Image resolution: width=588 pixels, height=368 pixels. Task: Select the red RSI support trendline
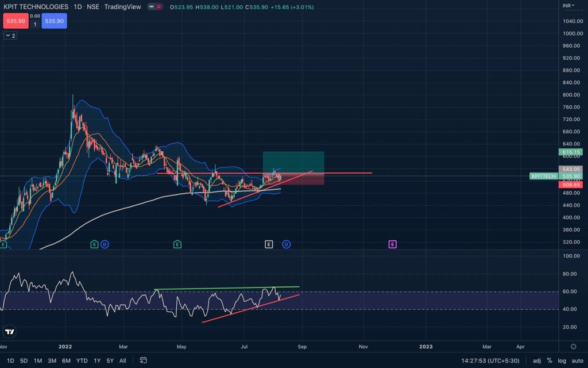click(250, 309)
